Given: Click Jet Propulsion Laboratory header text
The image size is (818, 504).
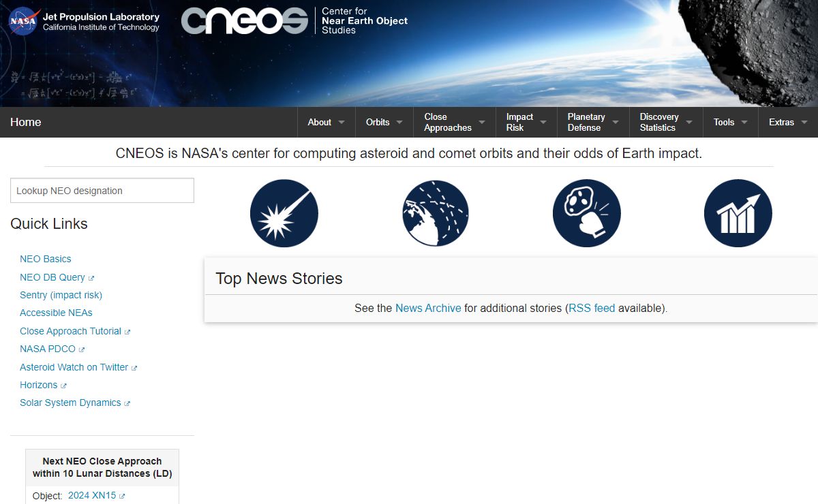Looking at the screenshot, I should [x=101, y=16].
